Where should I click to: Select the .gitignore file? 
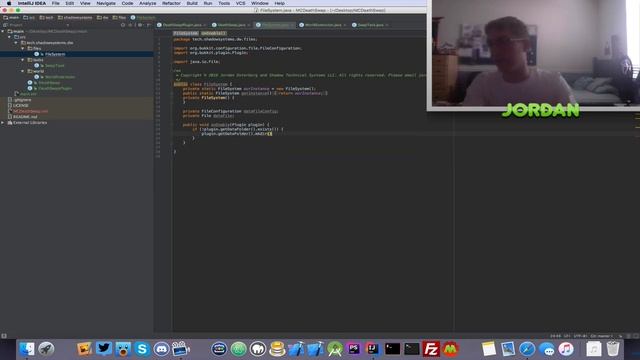[22, 100]
